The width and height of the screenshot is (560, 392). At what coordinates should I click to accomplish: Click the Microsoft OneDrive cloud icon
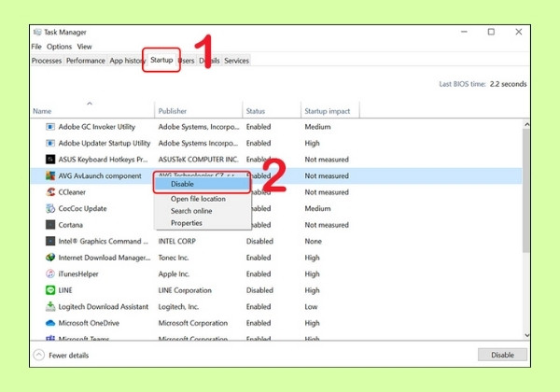coord(50,323)
